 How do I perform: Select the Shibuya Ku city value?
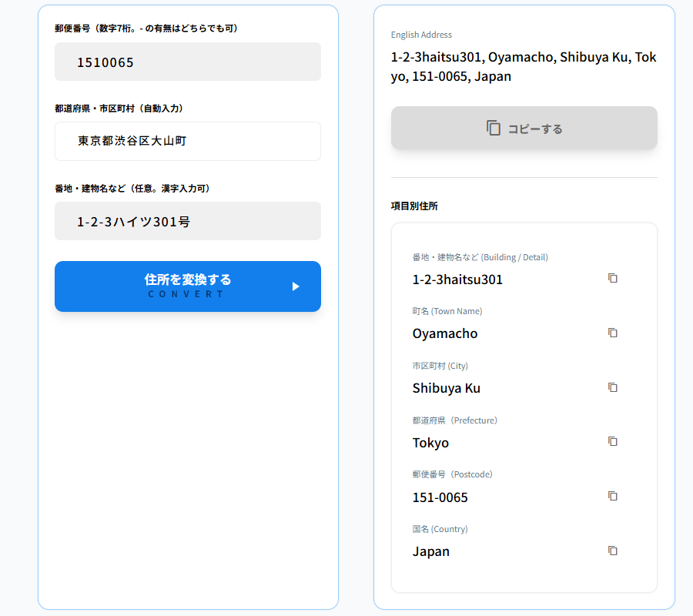click(x=447, y=388)
